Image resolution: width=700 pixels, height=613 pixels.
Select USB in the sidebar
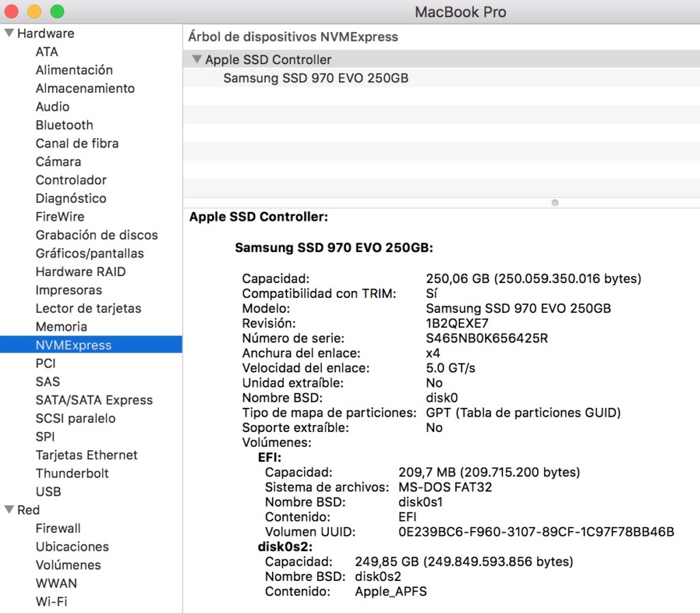49,491
